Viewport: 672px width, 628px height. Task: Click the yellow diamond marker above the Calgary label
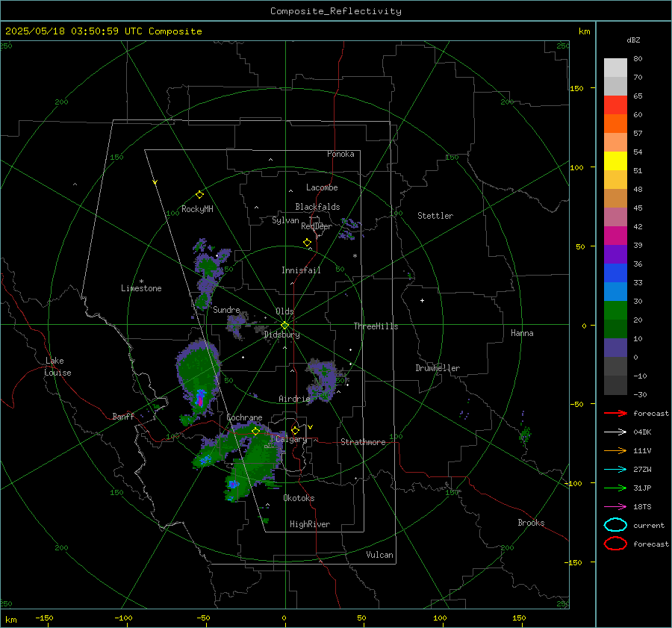coord(295,430)
